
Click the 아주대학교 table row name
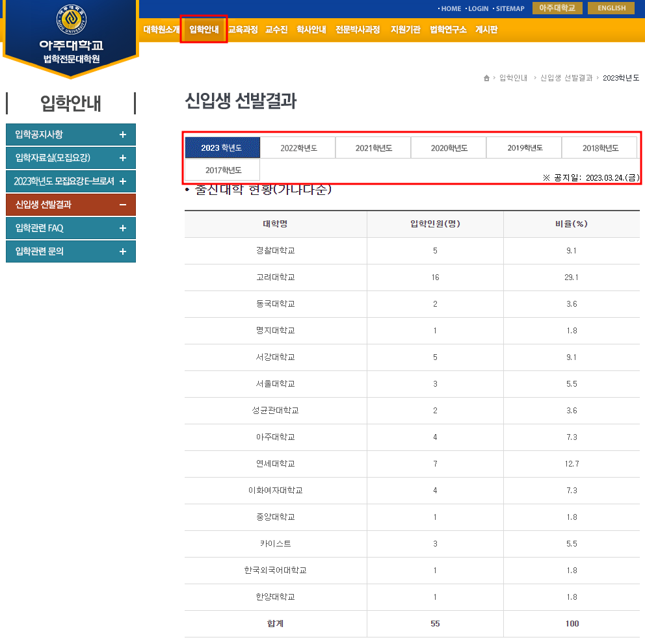click(x=275, y=437)
